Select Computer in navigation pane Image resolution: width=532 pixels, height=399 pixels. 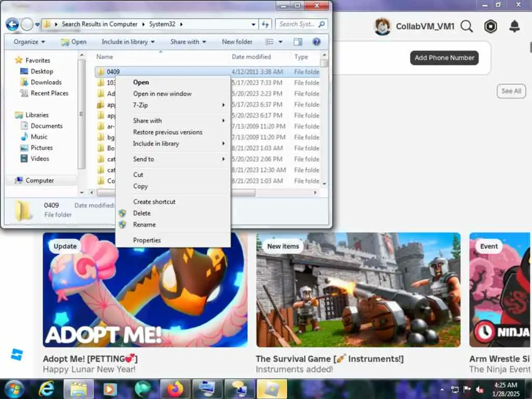point(39,180)
